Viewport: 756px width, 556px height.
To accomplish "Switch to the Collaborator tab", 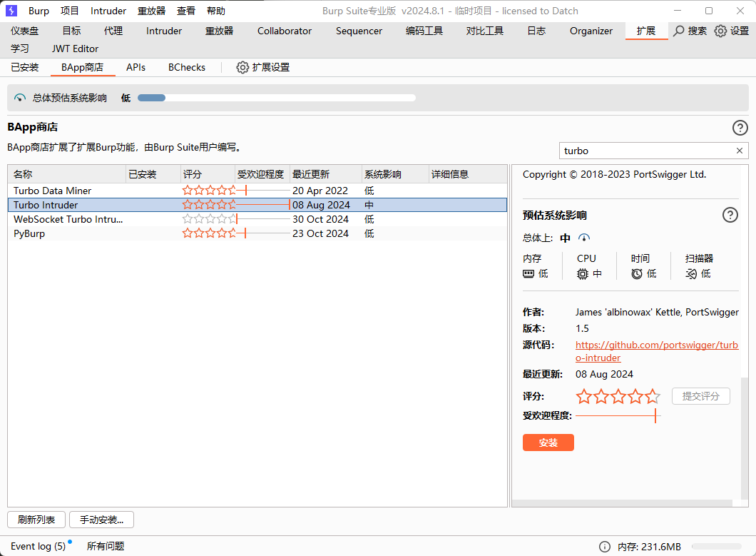I will [x=285, y=31].
